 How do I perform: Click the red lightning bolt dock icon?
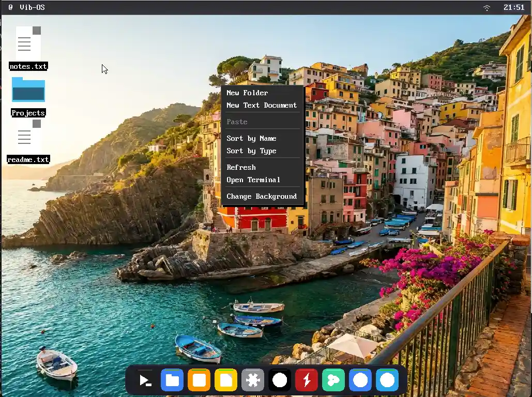click(307, 380)
